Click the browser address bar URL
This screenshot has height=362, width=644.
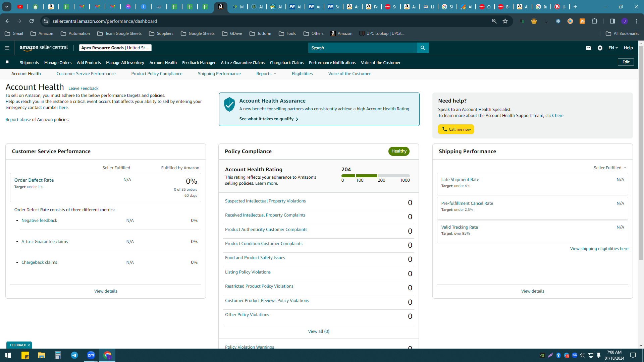pyautogui.click(x=105, y=21)
